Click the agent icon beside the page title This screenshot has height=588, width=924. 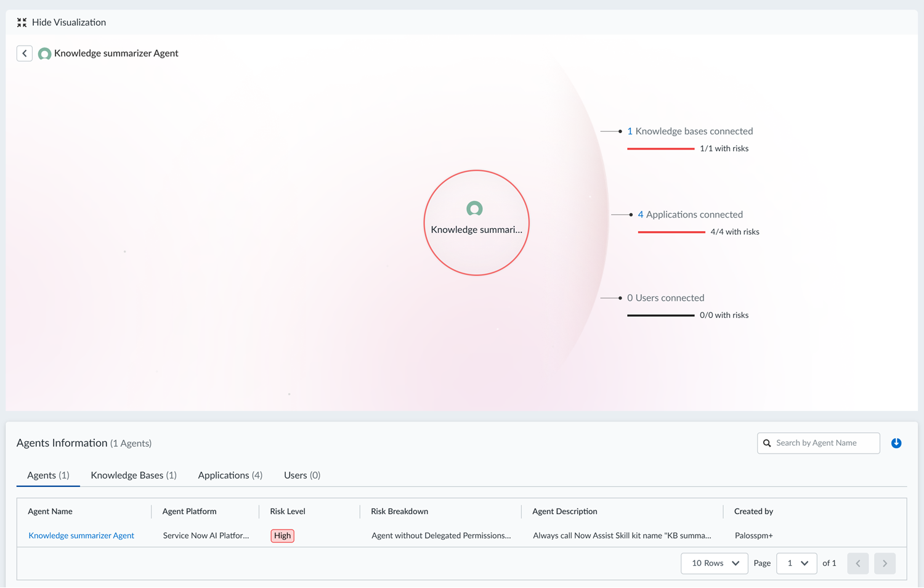[44, 54]
